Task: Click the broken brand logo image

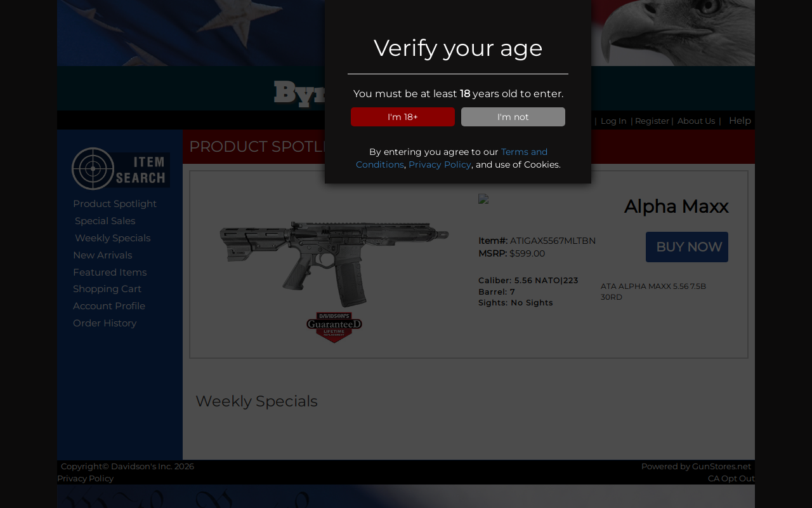Action: pyautogui.click(x=483, y=199)
